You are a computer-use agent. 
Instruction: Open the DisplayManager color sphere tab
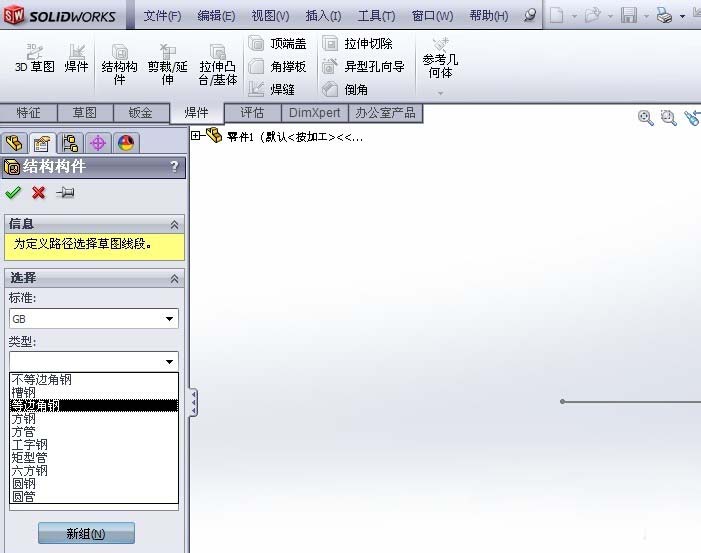[126, 144]
